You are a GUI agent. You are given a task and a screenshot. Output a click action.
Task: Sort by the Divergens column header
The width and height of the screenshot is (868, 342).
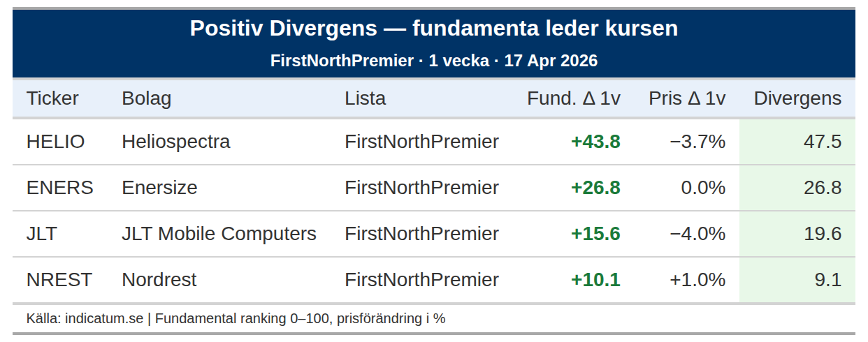coord(797,98)
